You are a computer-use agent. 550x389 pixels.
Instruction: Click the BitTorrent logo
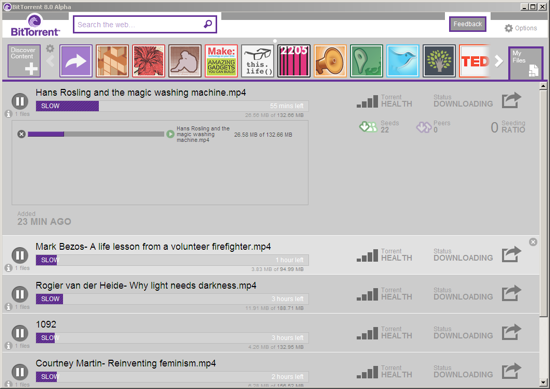pyautogui.click(x=35, y=25)
